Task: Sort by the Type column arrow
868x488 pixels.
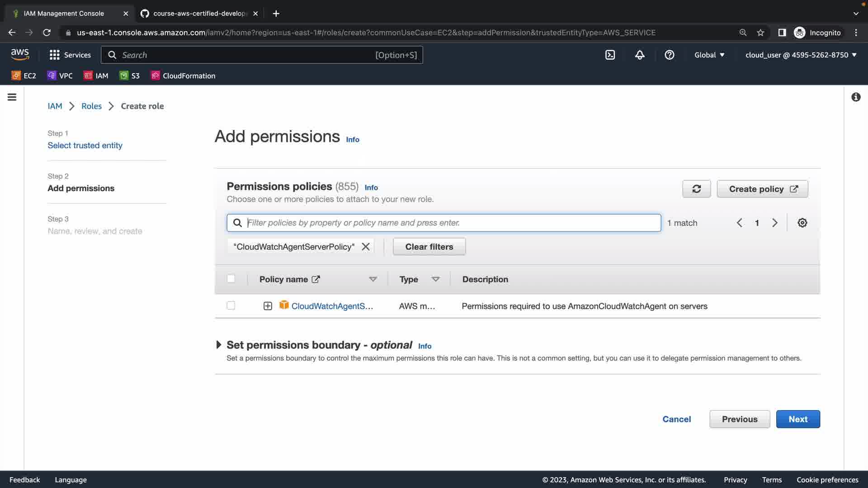Action: 435,279
